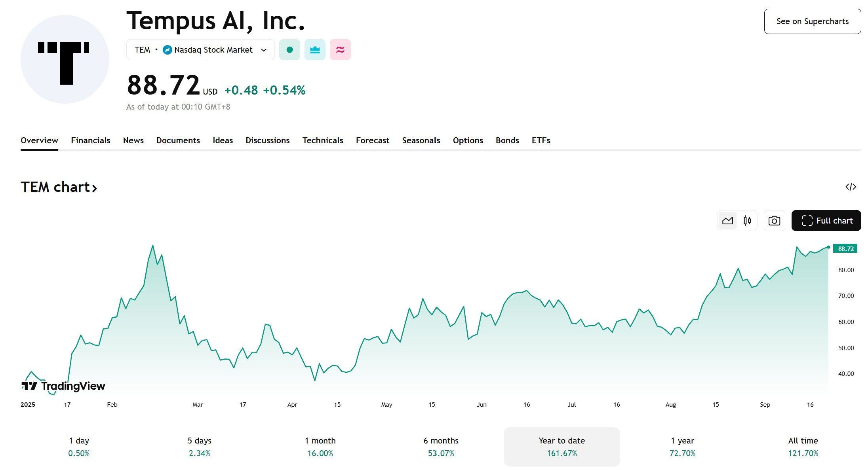Open the Full chart button
This screenshot has height=470, width=868.
coord(826,221)
